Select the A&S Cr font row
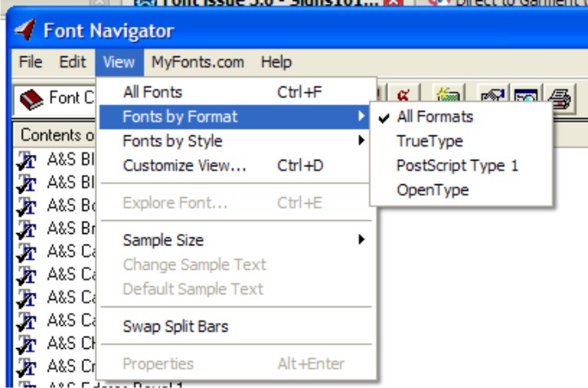588x388 pixels. [x=55, y=366]
